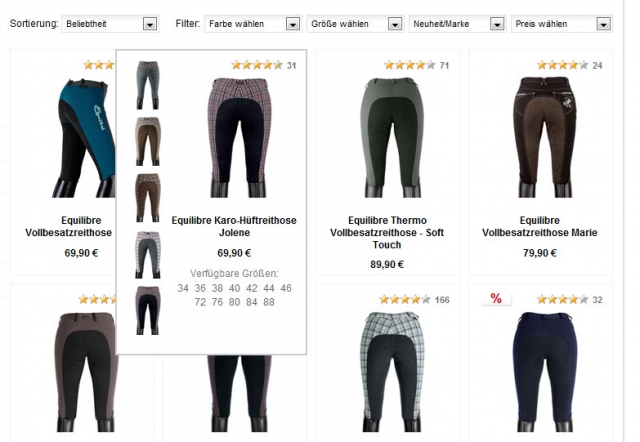Screen dimensions: 640x442
Task: Open the green checked breeches product image
Action: pyautogui.click(x=391, y=372)
